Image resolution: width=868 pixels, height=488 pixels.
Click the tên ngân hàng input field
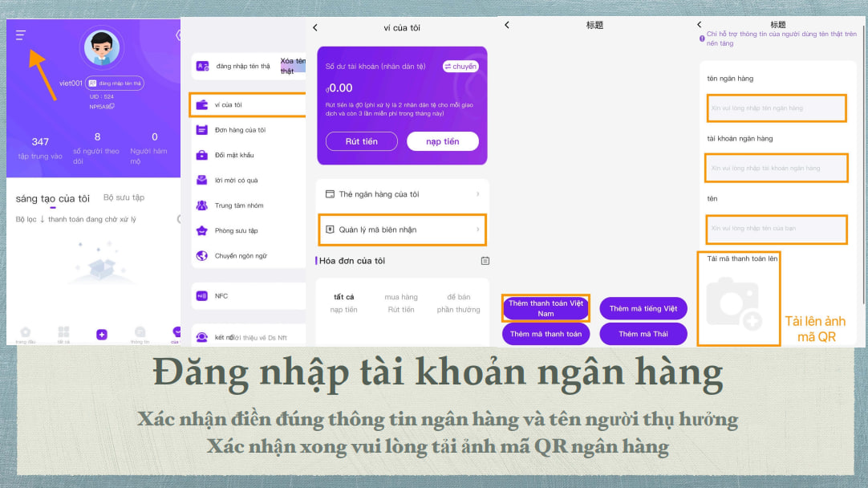coord(775,108)
